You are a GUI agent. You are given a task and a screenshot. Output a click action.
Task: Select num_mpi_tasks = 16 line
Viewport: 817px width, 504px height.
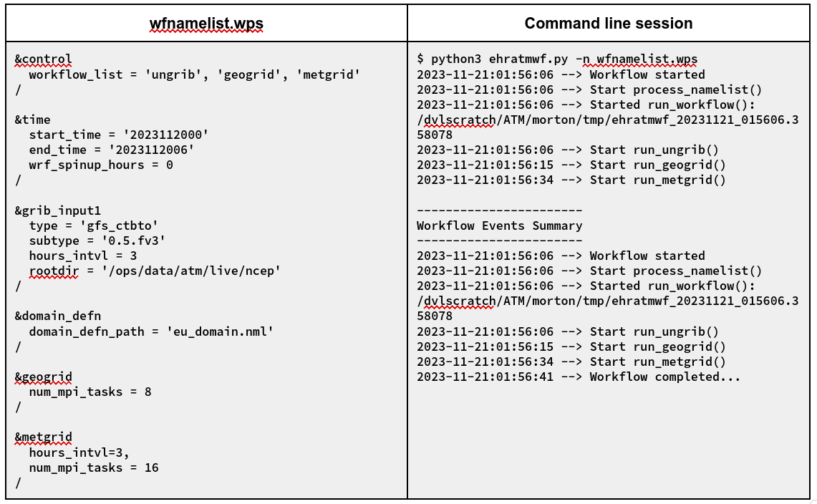[x=94, y=467]
